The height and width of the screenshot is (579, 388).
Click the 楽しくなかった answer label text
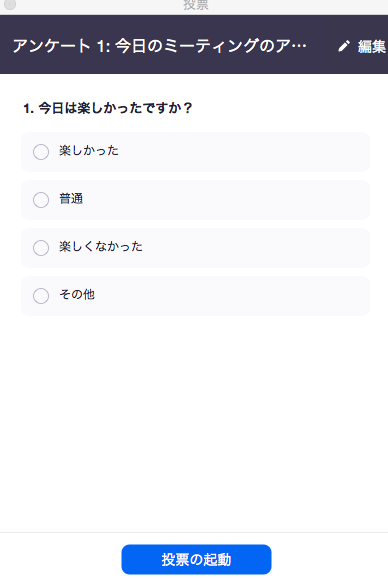tap(101, 246)
